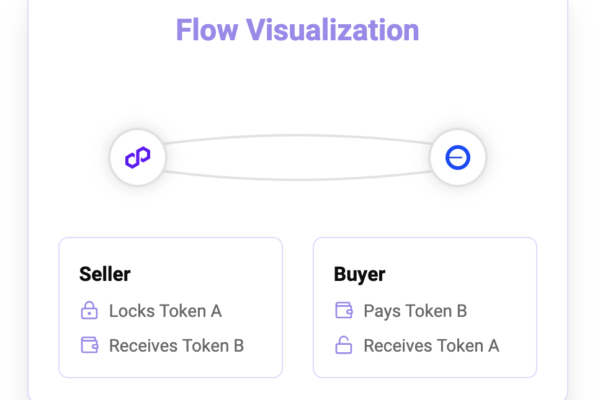This screenshot has width=600, height=400.
Task: Click the gap between the Seller and Buyer cards
Action: click(x=298, y=307)
